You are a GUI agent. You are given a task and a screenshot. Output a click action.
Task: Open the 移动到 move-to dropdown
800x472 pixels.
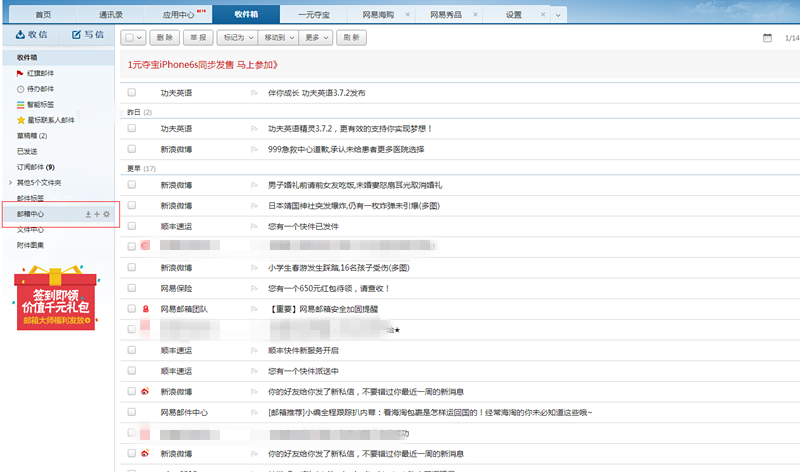coord(279,38)
